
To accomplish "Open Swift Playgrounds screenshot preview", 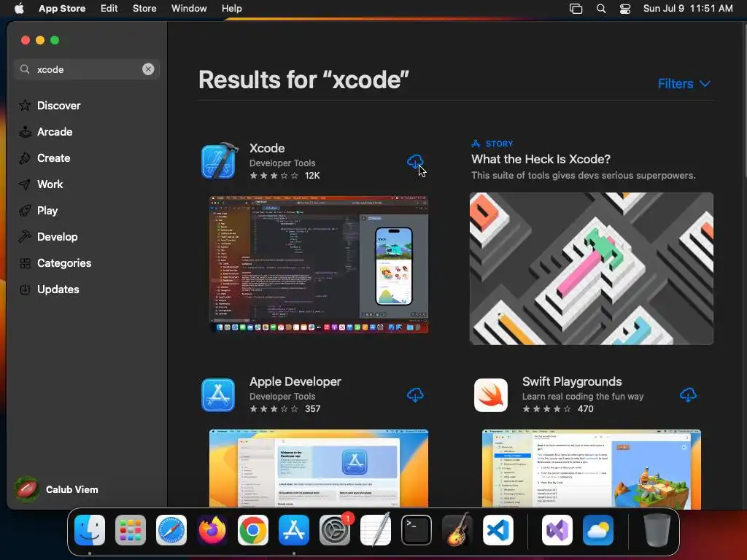I will (x=591, y=469).
